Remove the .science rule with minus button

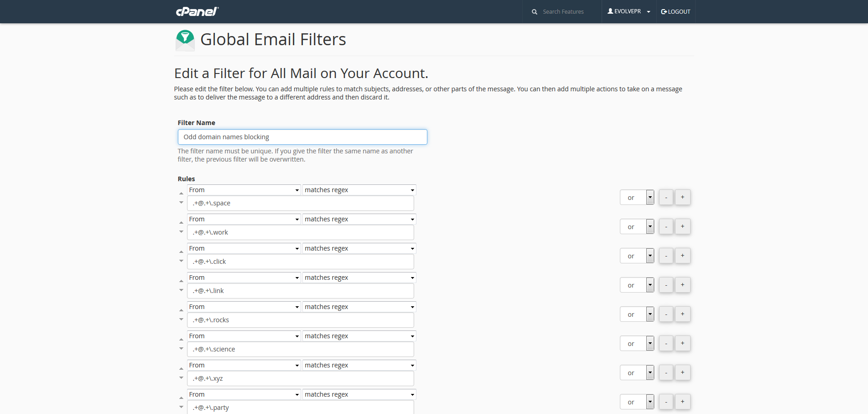(666, 343)
